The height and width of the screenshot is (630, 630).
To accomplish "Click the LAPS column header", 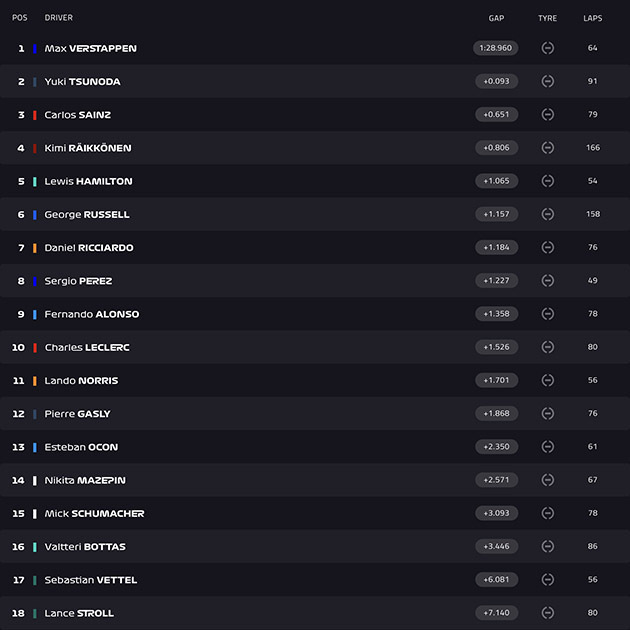I will (x=593, y=18).
